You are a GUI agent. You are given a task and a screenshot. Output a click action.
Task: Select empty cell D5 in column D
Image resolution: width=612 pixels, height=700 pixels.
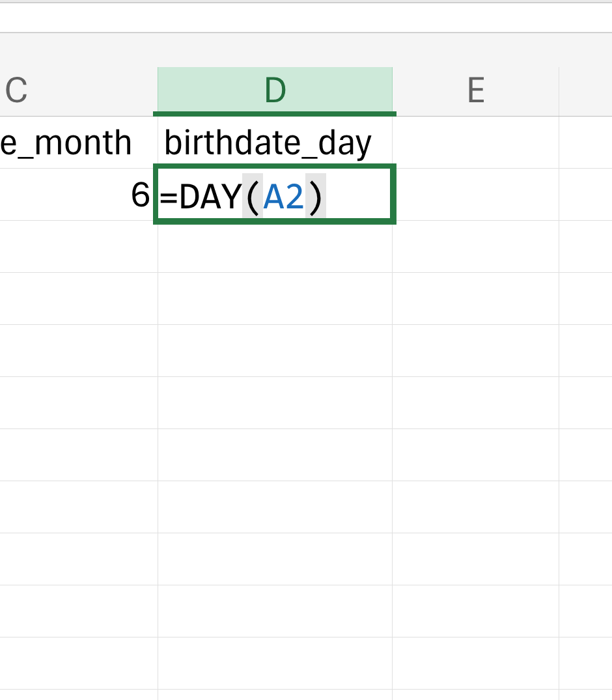(275, 351)
